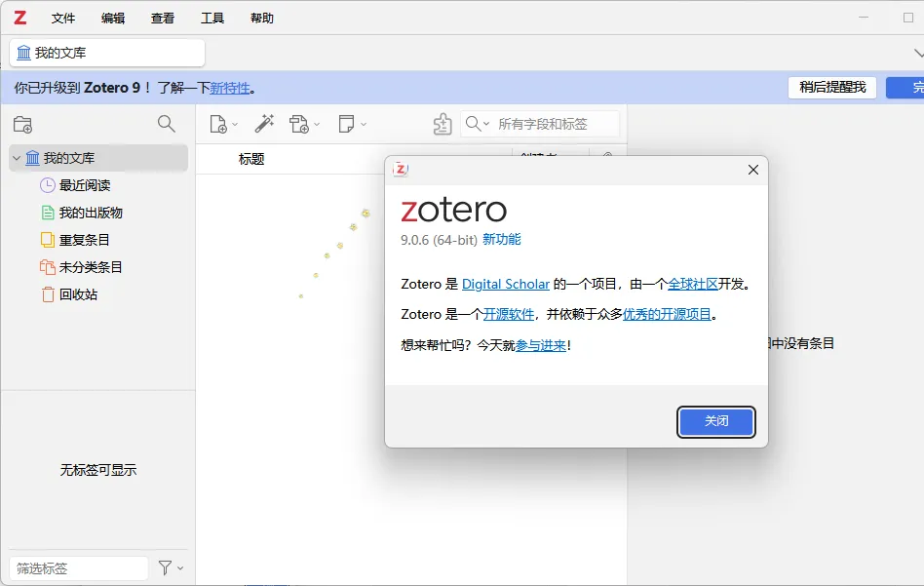Click the collection search magnifier icon

coord(166,124)
